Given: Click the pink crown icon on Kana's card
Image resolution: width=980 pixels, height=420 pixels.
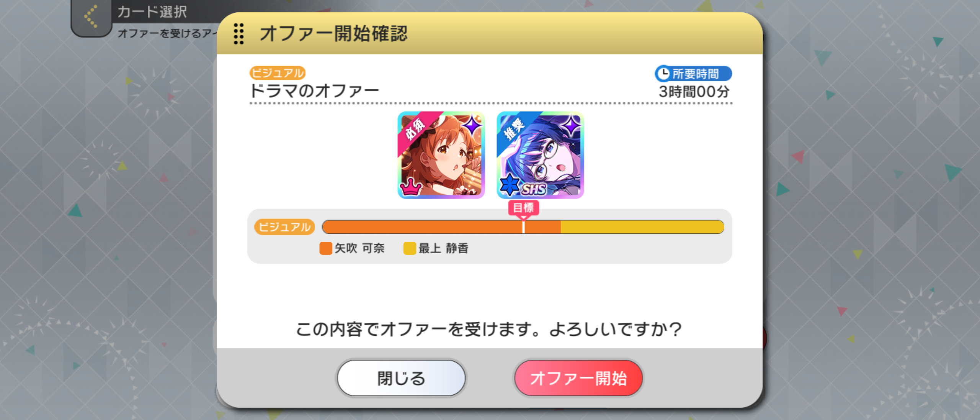Looking at the screenshot, I should pos(411,187).
